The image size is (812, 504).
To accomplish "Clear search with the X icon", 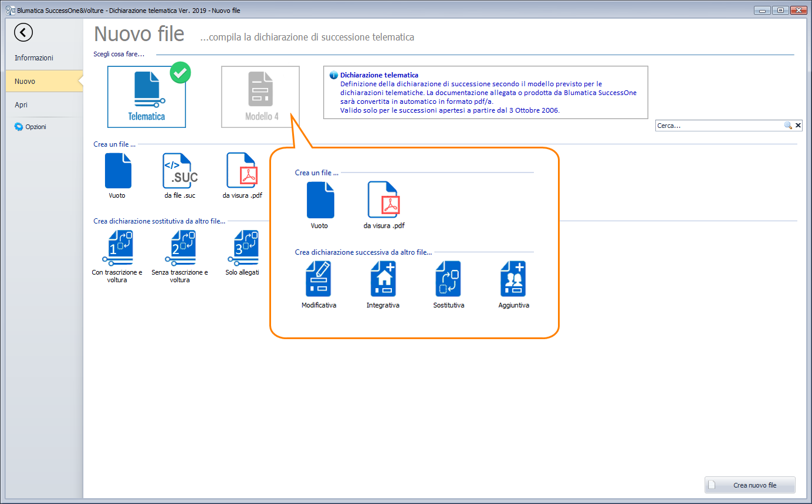I will click(x=797, y=126).
